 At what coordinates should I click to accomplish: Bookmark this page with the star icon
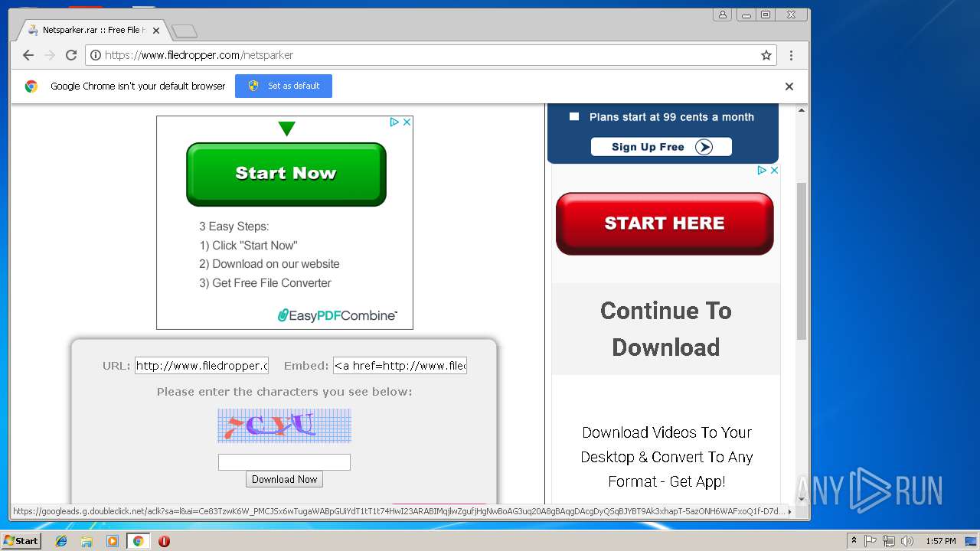tap(766, 55)
